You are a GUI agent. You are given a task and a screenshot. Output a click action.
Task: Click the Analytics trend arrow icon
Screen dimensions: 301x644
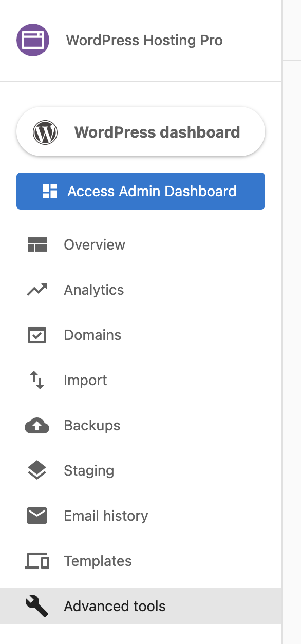[37, 290]
